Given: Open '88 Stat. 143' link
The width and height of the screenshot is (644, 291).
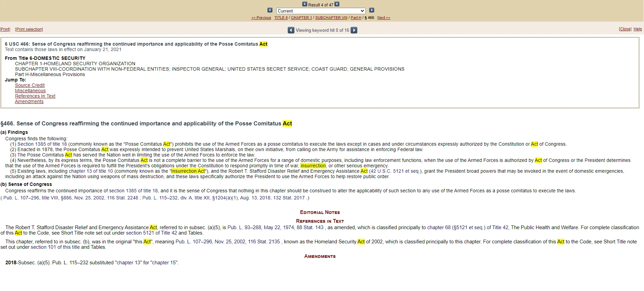Looking at the screenshot, I should coord(310,227).
